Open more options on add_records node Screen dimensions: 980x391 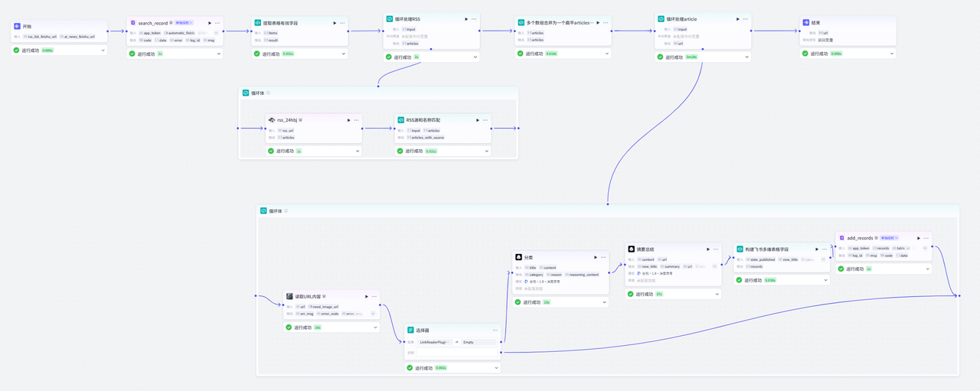926,238
